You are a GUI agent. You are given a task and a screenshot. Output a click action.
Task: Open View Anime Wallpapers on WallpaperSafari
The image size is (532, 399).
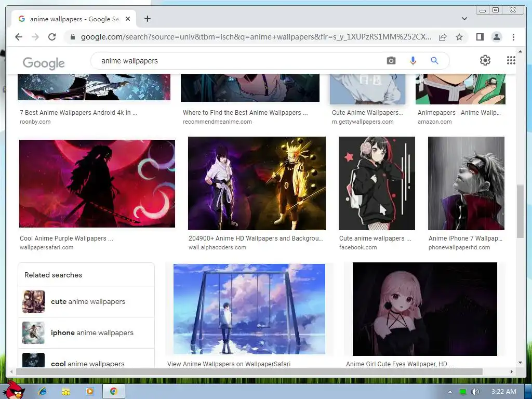[229, 364]
